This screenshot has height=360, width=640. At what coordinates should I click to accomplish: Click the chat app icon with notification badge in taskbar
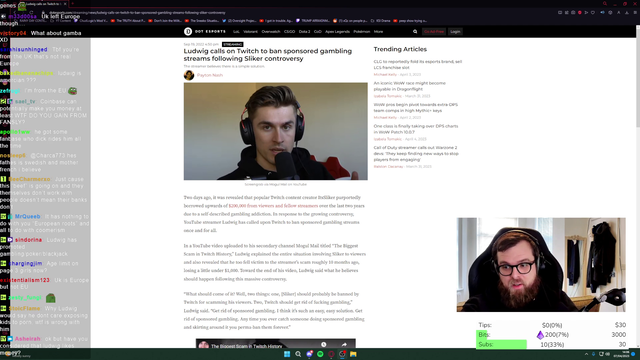click(309, 354)
